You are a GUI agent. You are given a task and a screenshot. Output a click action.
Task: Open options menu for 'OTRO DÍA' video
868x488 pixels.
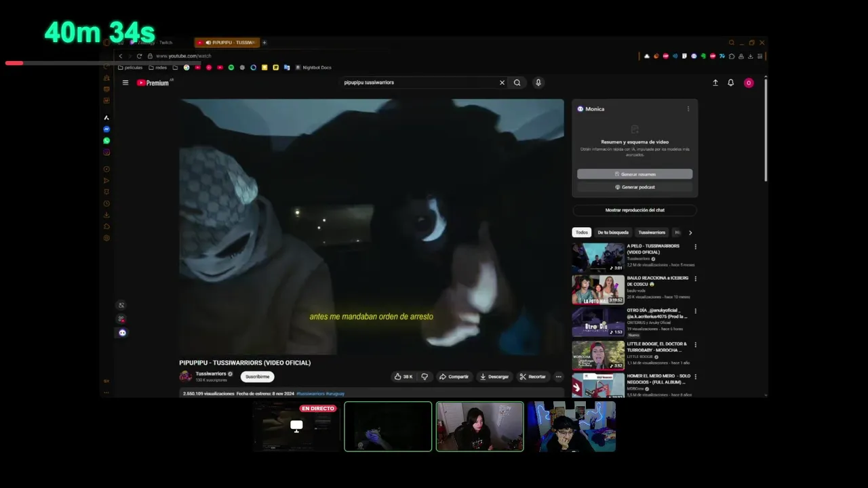pyautogui.click(x=695, y=312)
